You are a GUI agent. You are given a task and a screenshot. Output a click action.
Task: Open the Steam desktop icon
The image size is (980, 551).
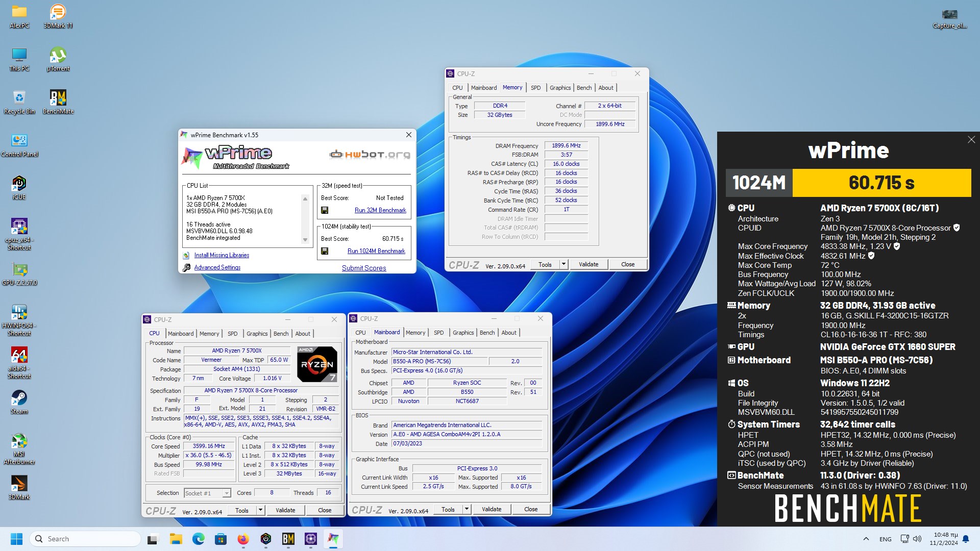coord(19,402)
